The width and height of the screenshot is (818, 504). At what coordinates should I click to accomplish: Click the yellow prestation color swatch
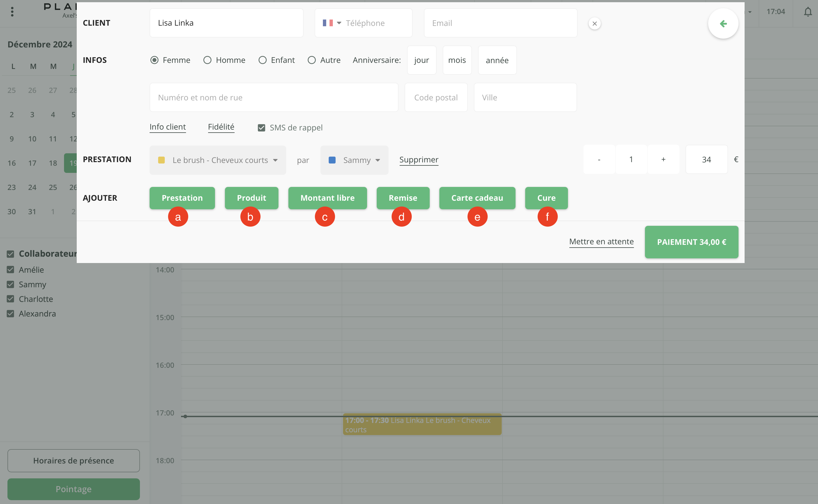pyautogui.click(x=161, y=160)
